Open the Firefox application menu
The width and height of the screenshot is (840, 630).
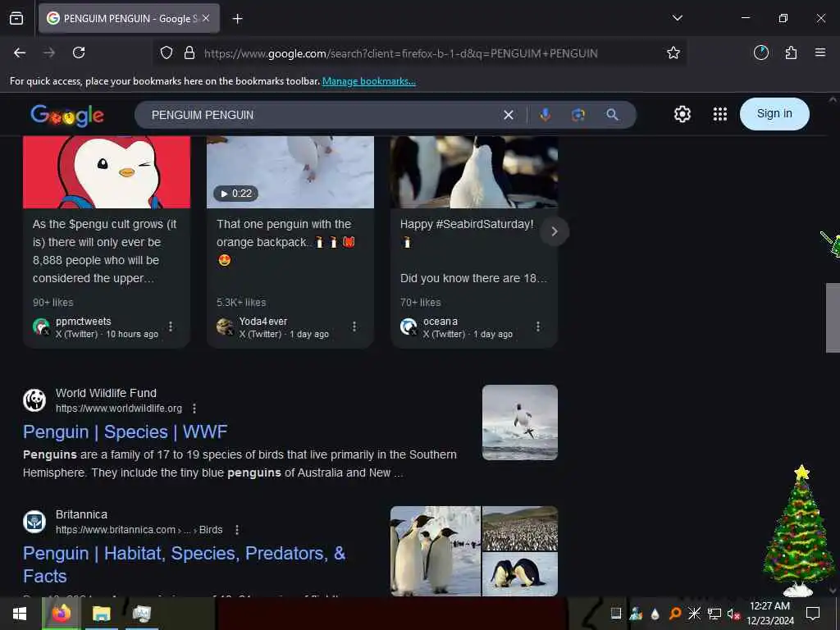coord(819,52)
